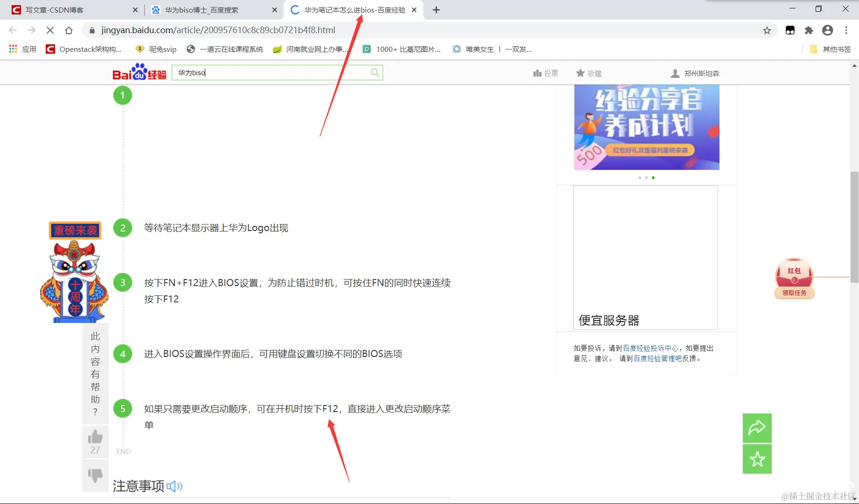The height and width of the screenshot is (504, 859).
Task: Click the Baidu Jingyan search input field
Action: coord(271,72)
